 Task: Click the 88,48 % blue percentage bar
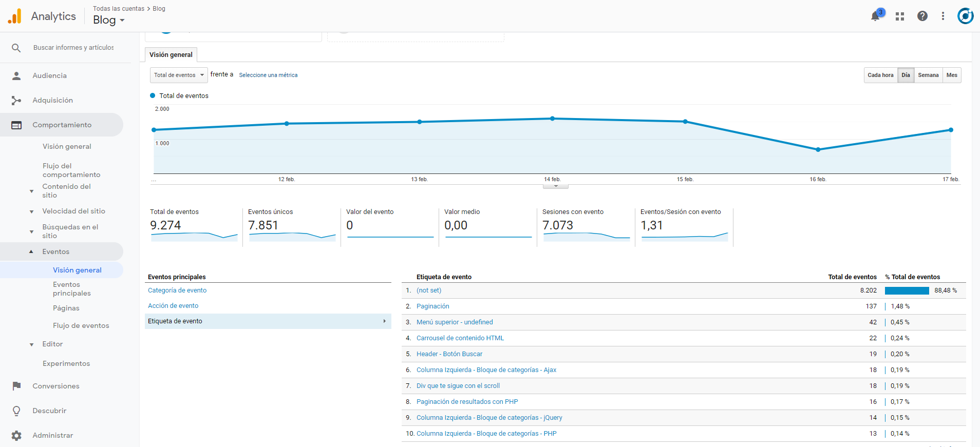pos(907,290)
